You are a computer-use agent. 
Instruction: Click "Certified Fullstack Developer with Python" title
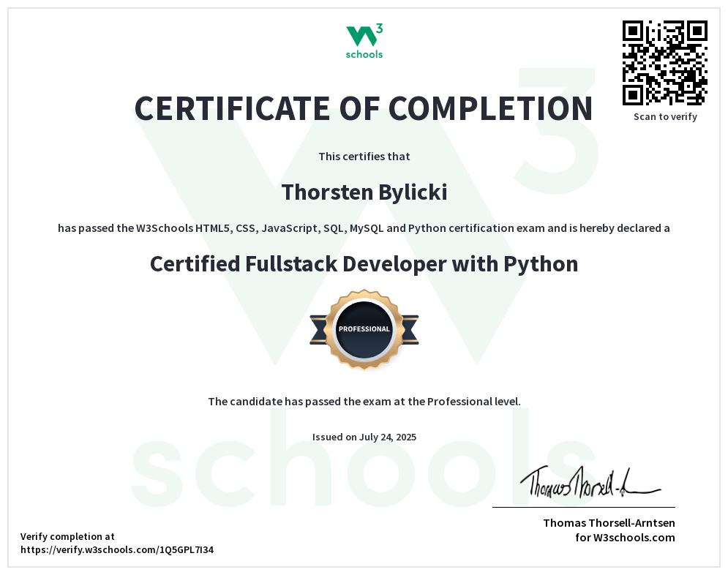click(x=364, y=263)
